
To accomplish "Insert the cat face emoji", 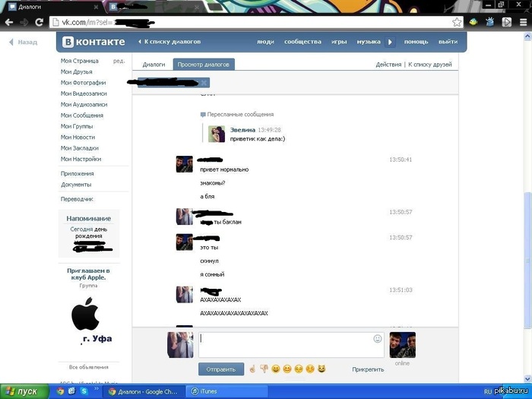I will coord(321,369).
